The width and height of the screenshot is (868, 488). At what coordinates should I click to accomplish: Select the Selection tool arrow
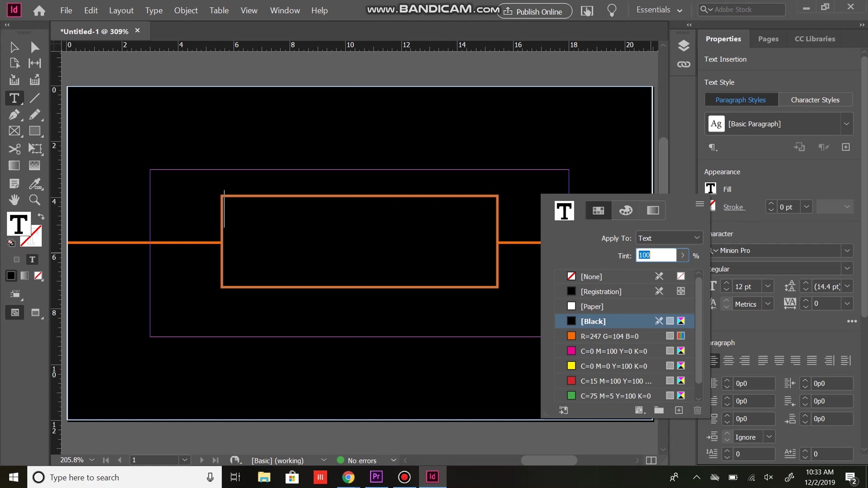pos(14,47)
